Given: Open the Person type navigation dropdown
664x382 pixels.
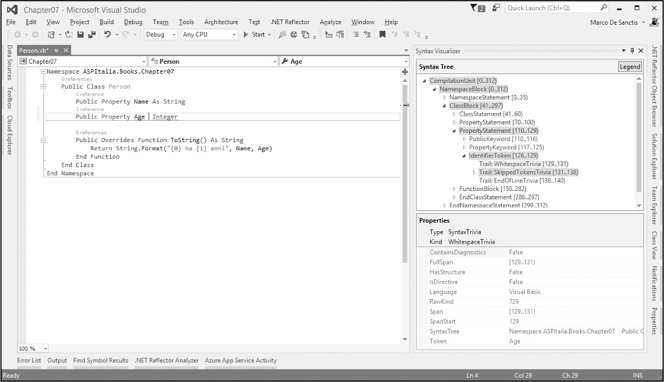Looking at the screenshot, I should pyautogui.click(x=213, y=61).
